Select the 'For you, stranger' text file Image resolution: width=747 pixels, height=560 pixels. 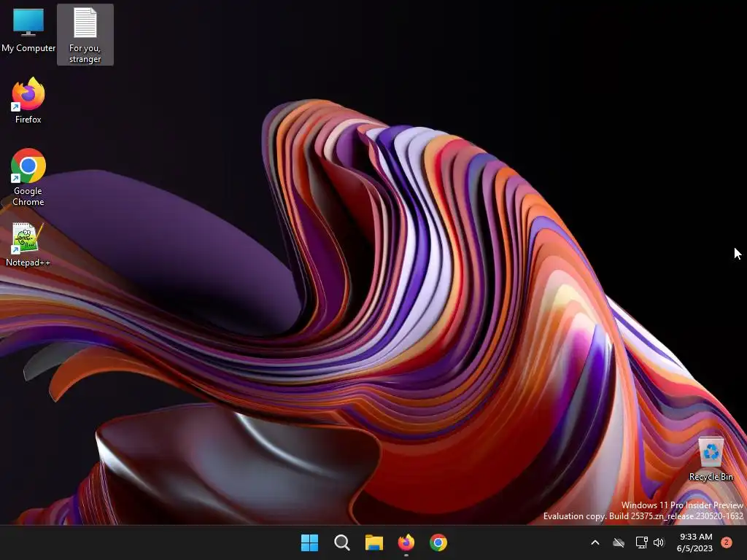click(85, 35)
